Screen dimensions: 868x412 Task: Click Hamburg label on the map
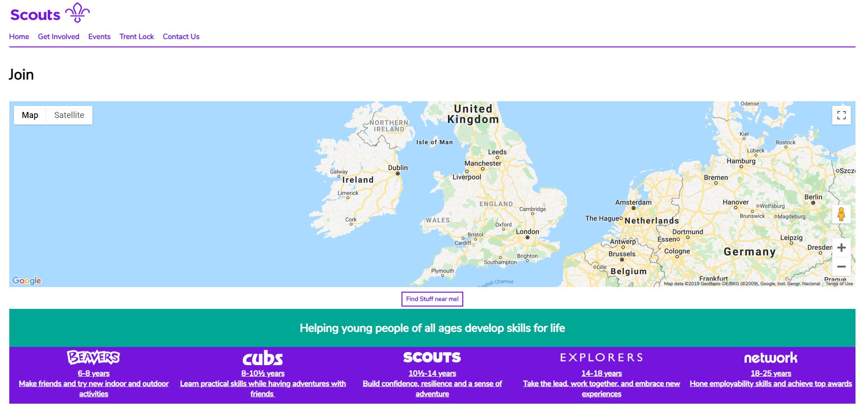pyautogui.click(x=741, y=161)
